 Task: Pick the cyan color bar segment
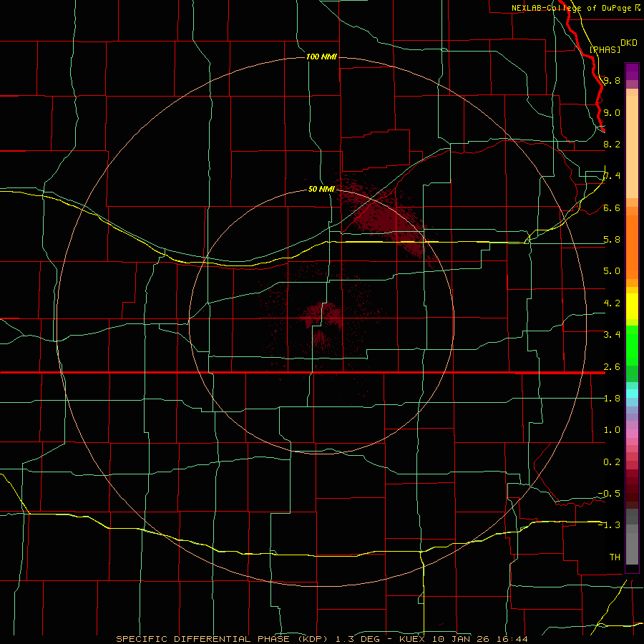[x=632, y=394]
